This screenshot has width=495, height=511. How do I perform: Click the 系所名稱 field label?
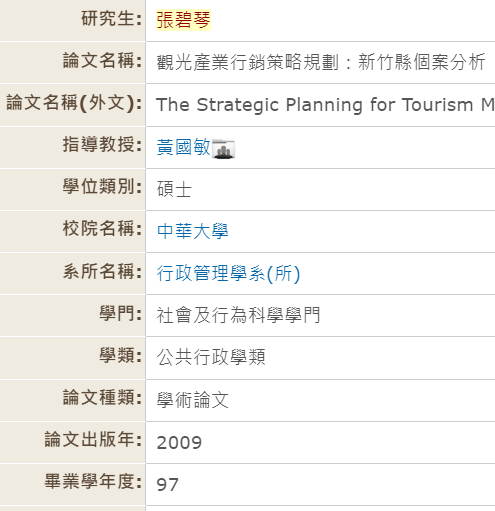pyautogui.click(x=103, y=271)
